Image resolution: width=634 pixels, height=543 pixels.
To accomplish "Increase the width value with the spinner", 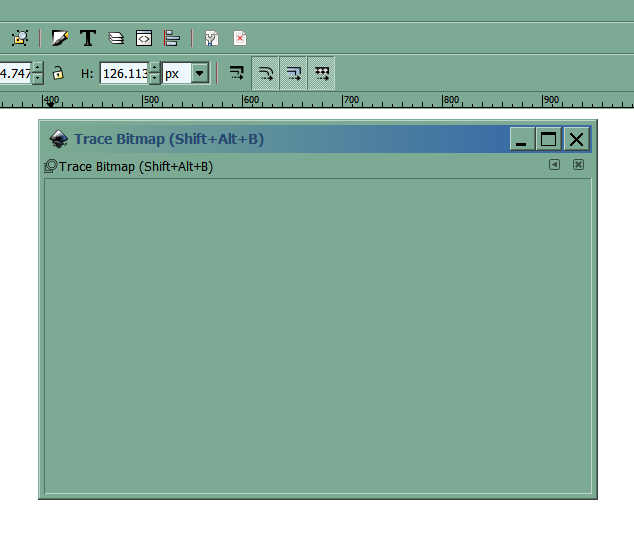I will (38, 68).
